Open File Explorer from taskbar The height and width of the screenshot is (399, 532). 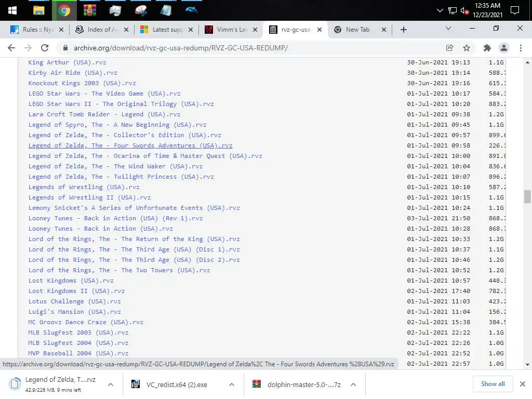pyautogui.click(x=38, y=10)
